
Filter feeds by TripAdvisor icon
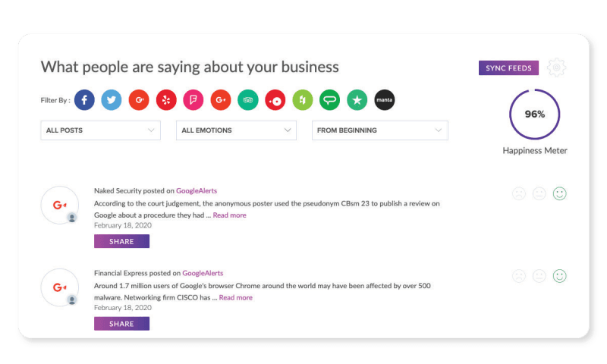[x=248, y=100]
